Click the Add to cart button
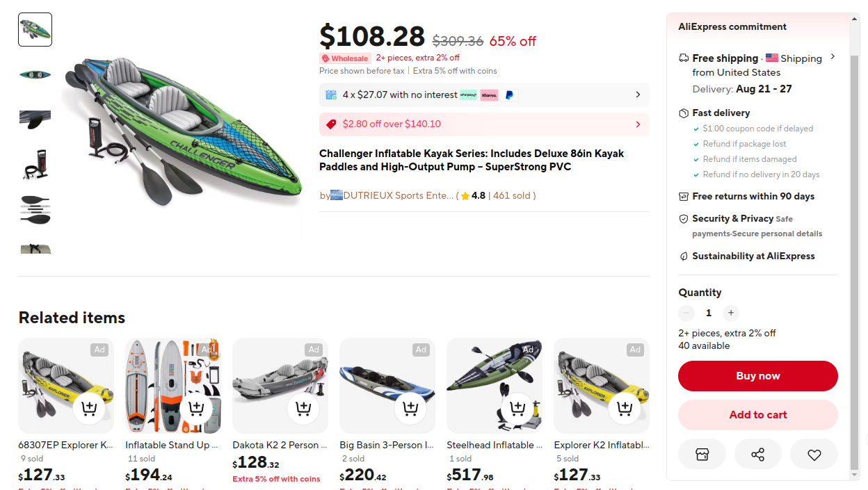 pos(757,415)
